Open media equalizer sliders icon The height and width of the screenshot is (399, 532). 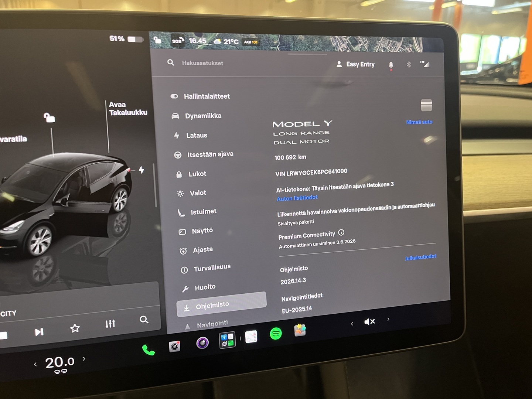[x=110, y=324]
